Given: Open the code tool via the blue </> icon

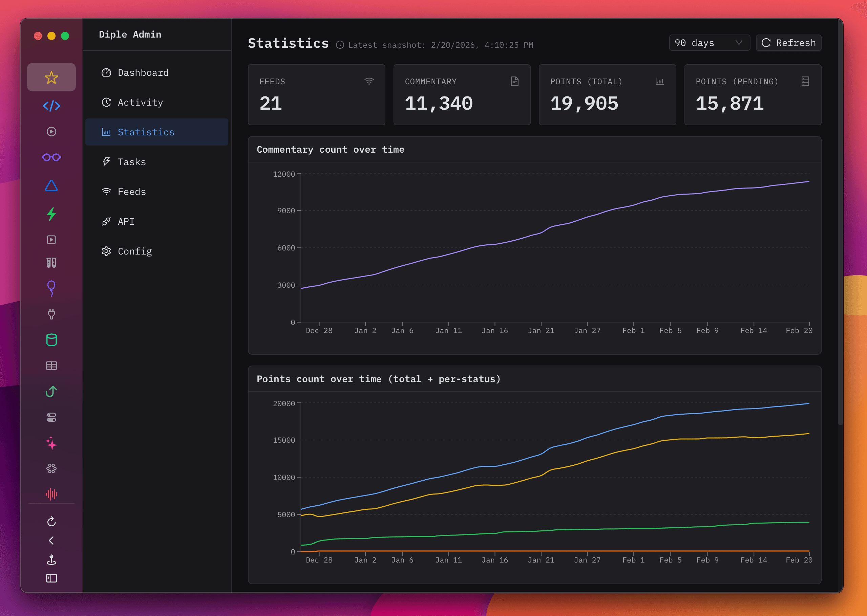Looking at the screenshot, I should (x=51, y=106).
